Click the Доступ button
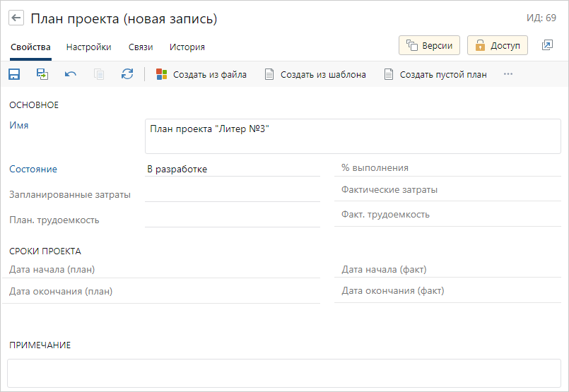The width and height of the screenshot is (569, 392). click(498, 45)
